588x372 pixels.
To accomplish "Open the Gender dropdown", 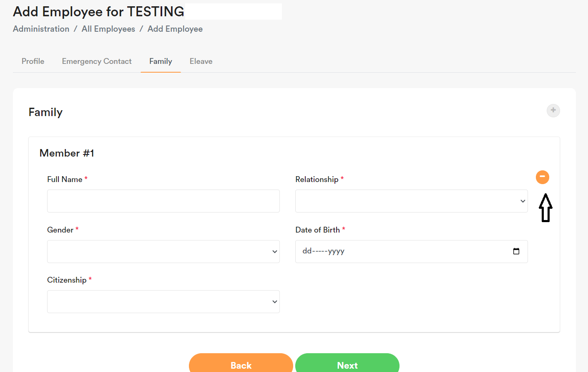I will (163, 252).
